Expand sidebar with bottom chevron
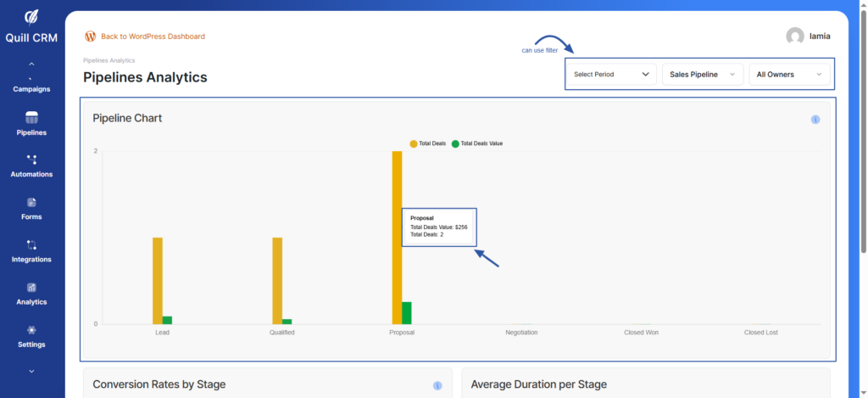 [x=32, y=371]
